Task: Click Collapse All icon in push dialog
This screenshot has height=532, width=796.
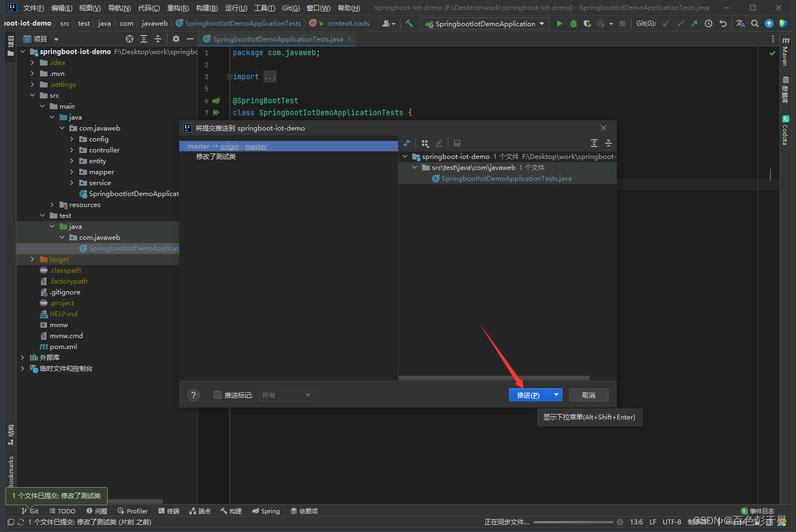Action: (608, 143)
